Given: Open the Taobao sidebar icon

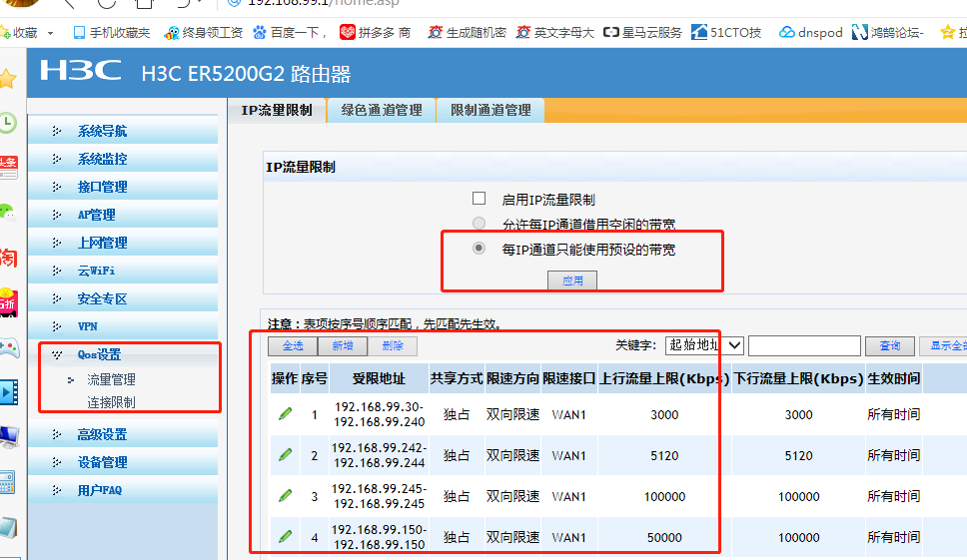Looking at the screenshot, I should click(x=8, y=258).
